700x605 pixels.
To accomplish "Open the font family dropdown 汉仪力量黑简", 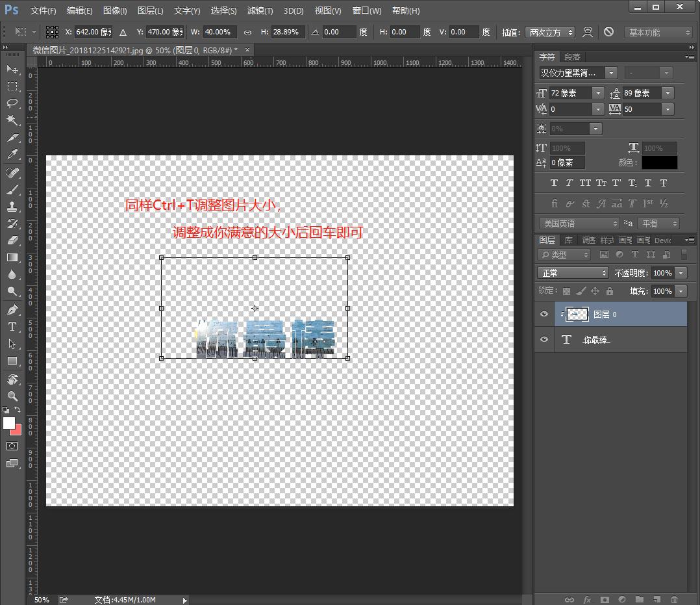I will tap(577, 73).
